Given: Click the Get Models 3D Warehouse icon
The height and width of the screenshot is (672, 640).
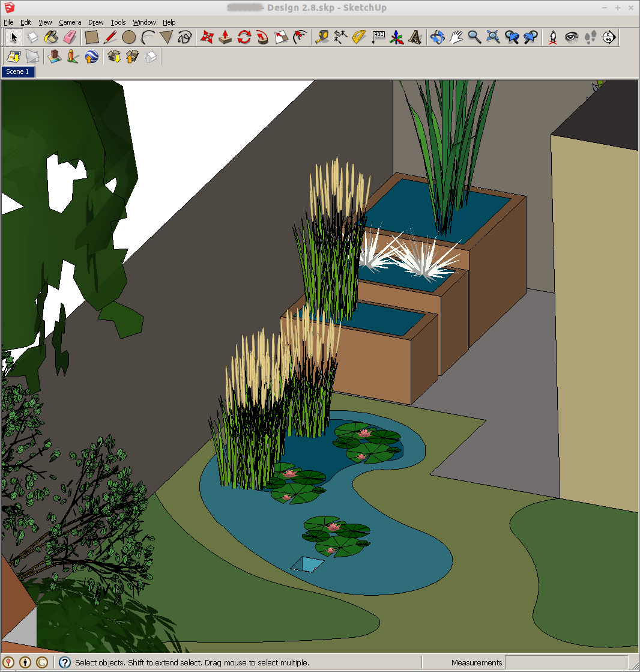Looking at the screenshot, I should [x=114, y=57].
